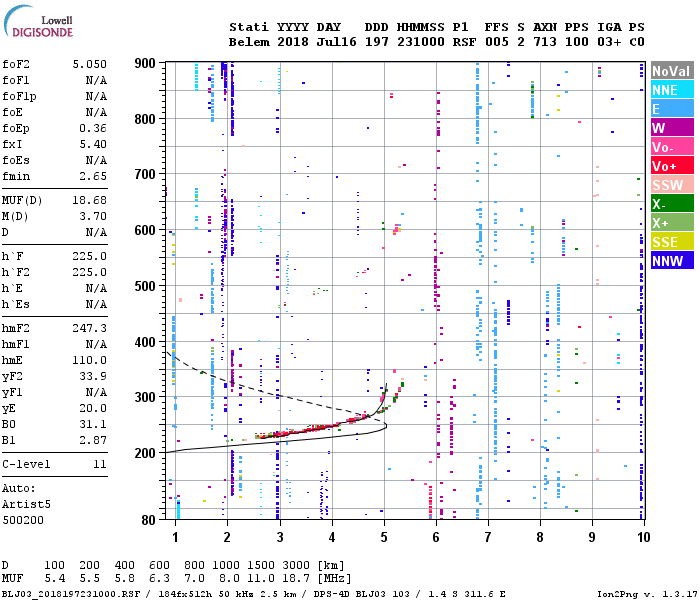Click the fxI value 5.40
This screenshot has height=600, width=700.
click(x=93, y=144)
